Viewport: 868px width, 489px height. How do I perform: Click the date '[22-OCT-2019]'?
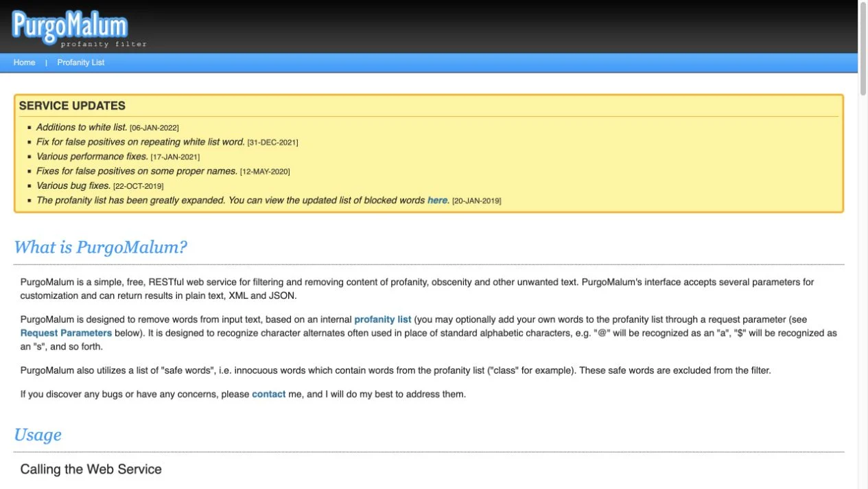pos(138,186)
